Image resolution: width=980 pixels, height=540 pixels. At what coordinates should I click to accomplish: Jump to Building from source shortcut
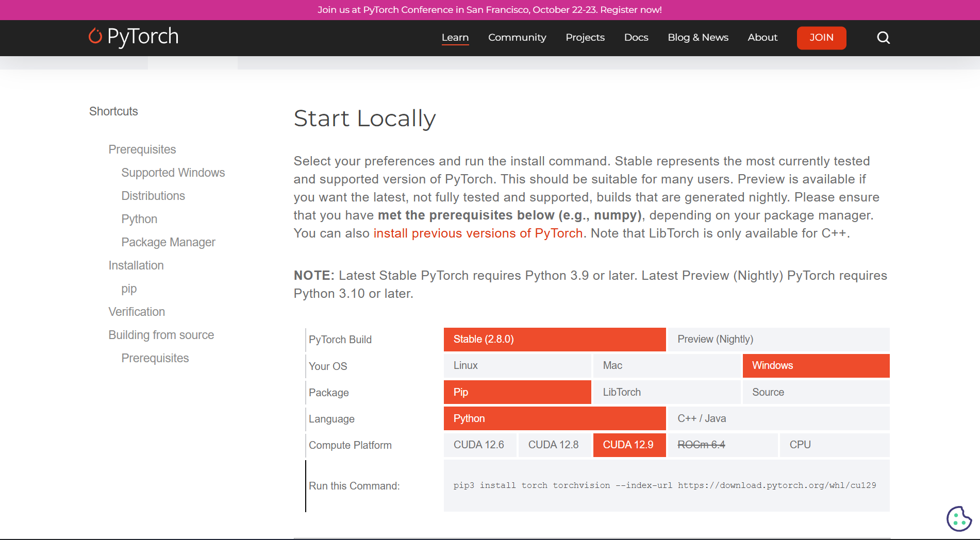point(161,335)
